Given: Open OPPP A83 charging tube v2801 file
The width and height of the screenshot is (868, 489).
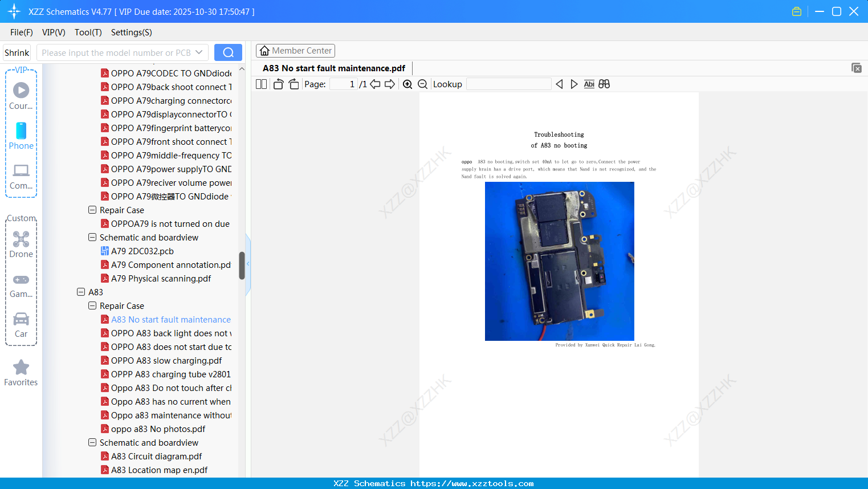Looking at the screenshot, I should click(x=166, y=374).
